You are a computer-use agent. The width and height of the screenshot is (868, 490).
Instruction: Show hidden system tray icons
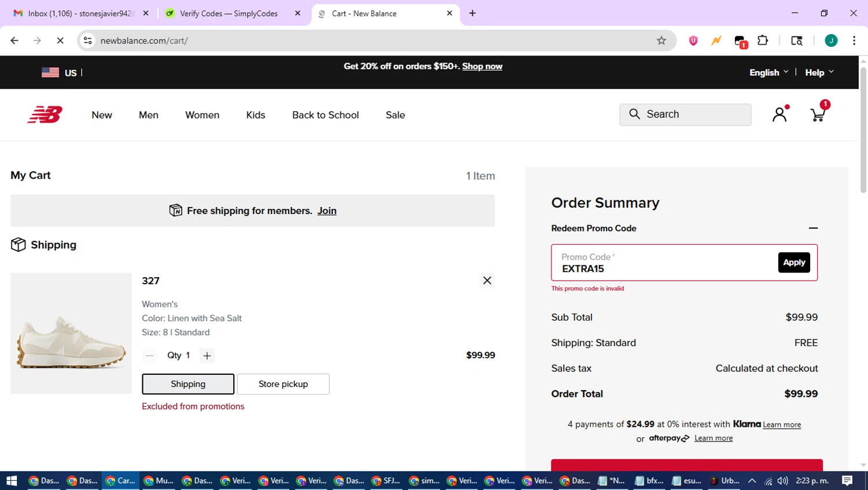coord(752,481)
